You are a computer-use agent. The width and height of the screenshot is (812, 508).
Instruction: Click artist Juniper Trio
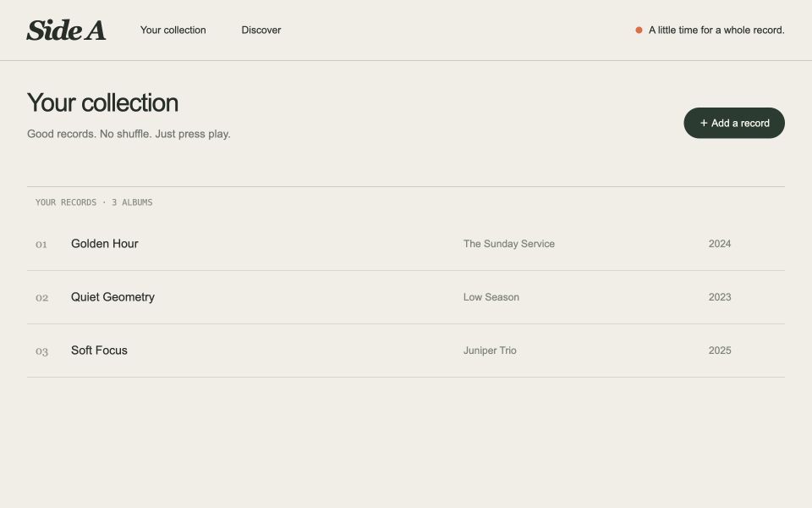[x=490, y=351]
